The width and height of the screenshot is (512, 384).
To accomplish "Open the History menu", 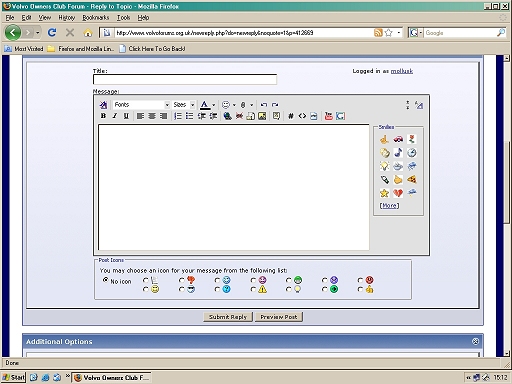I will tap(67, 18).
